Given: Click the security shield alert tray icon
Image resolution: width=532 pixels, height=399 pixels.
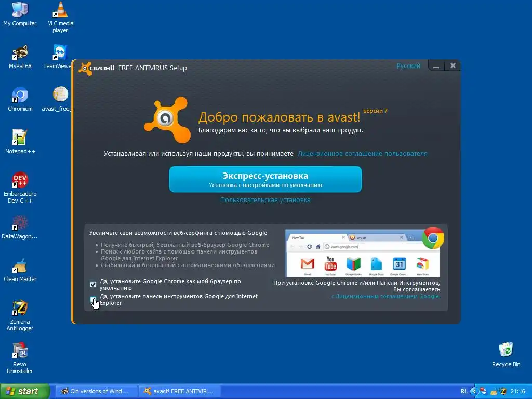Looking at the screenshot, I should click(x=484, y=391).
